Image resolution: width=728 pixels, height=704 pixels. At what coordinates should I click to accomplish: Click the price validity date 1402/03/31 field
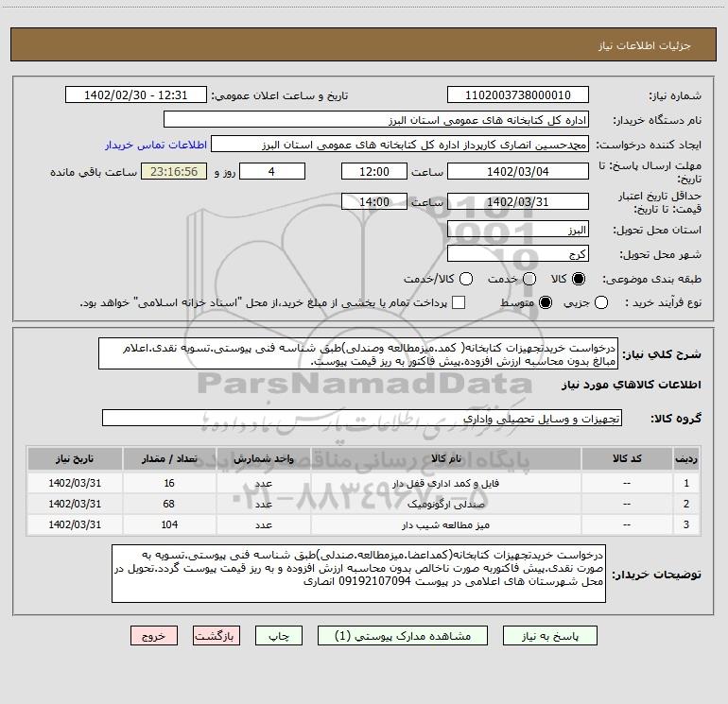518,202
